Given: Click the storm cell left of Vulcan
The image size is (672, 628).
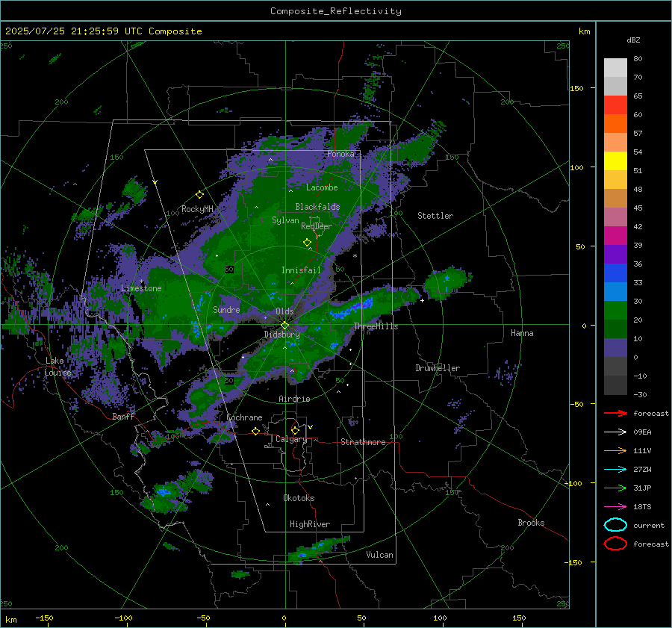Looking at the screenshot, I should coord(318,549).
